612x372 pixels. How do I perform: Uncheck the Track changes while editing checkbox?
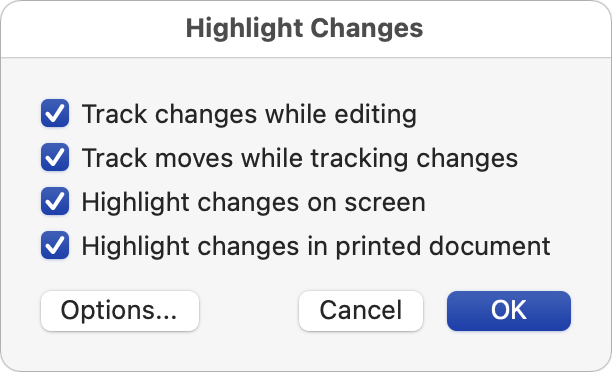point(55,114)
